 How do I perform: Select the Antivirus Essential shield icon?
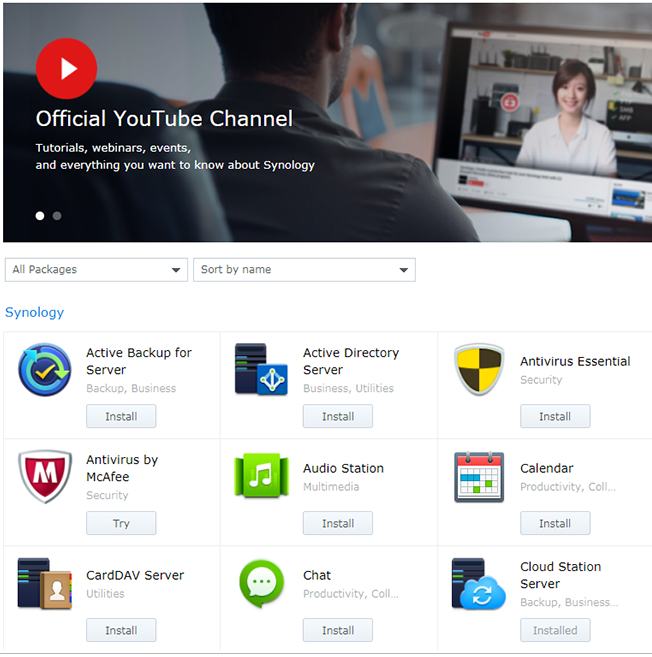tap(478, 370)
